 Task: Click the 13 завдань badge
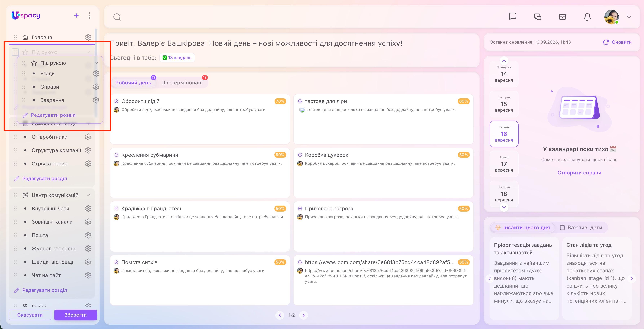click(177, 58)
